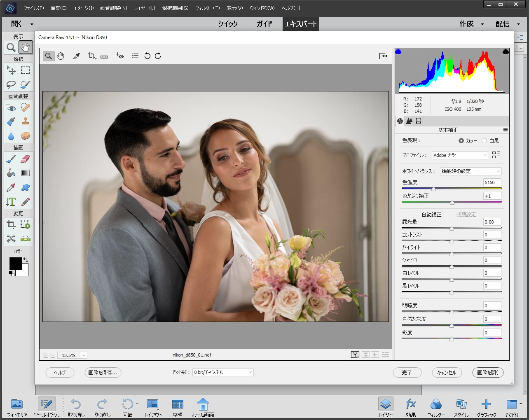This screenshot has height=420, width=529.
Task: Select the Blur tool water drop
Action: tap(11, 136)
